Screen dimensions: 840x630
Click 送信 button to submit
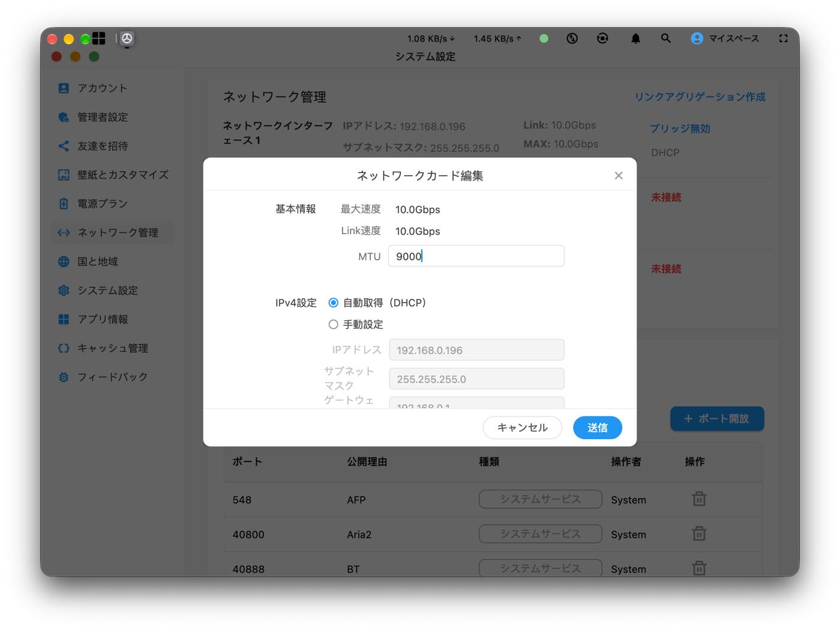tap(598, 427)
